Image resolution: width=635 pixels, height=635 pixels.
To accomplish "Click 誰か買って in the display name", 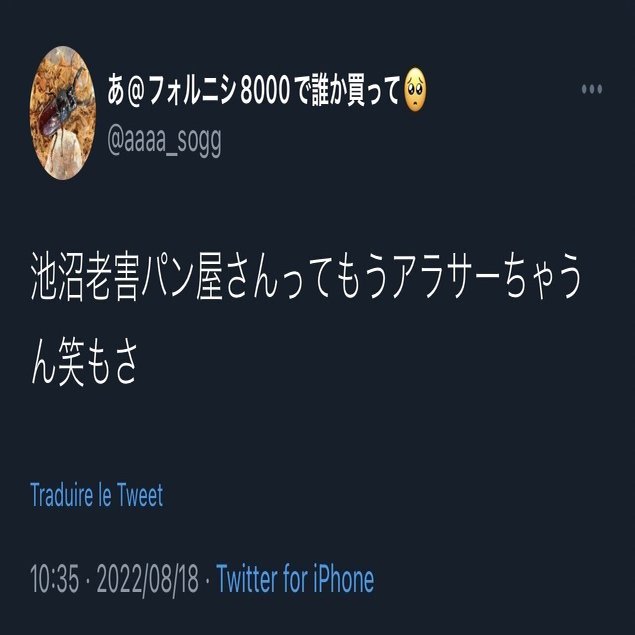I will 356,90.
